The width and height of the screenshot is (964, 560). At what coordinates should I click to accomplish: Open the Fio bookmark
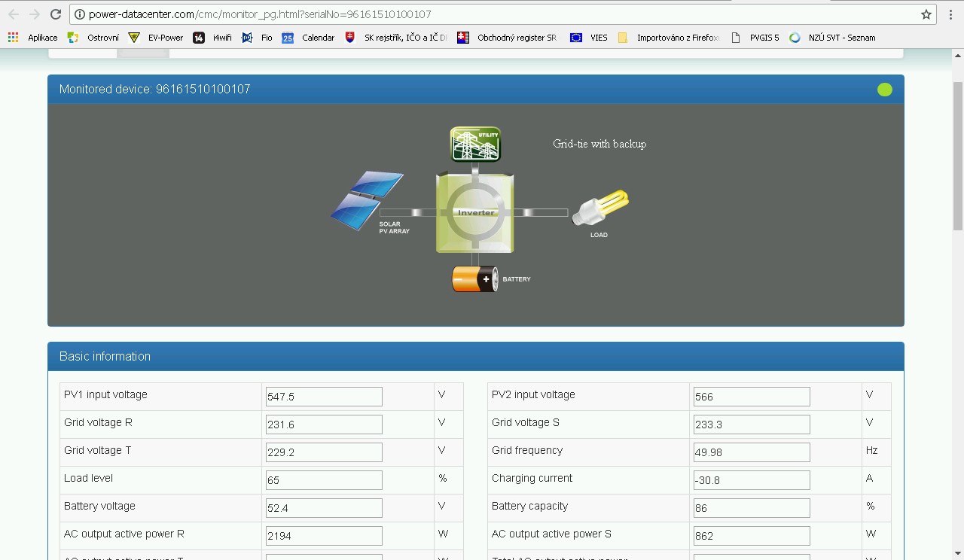[257, 38]
